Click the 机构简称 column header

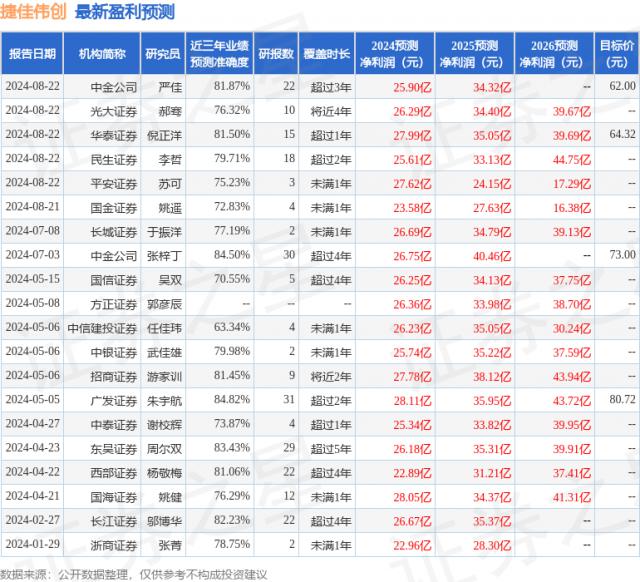coord(101,53)
